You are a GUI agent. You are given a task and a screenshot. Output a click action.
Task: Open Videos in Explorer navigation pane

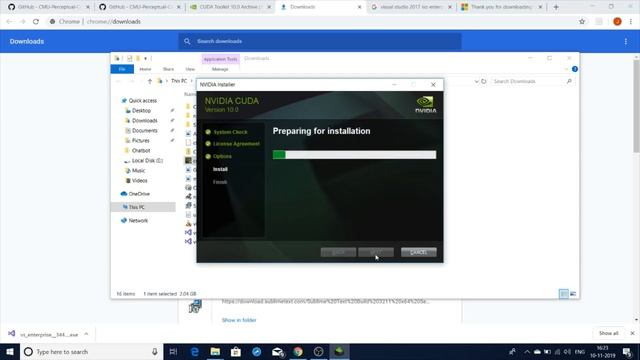139,180
